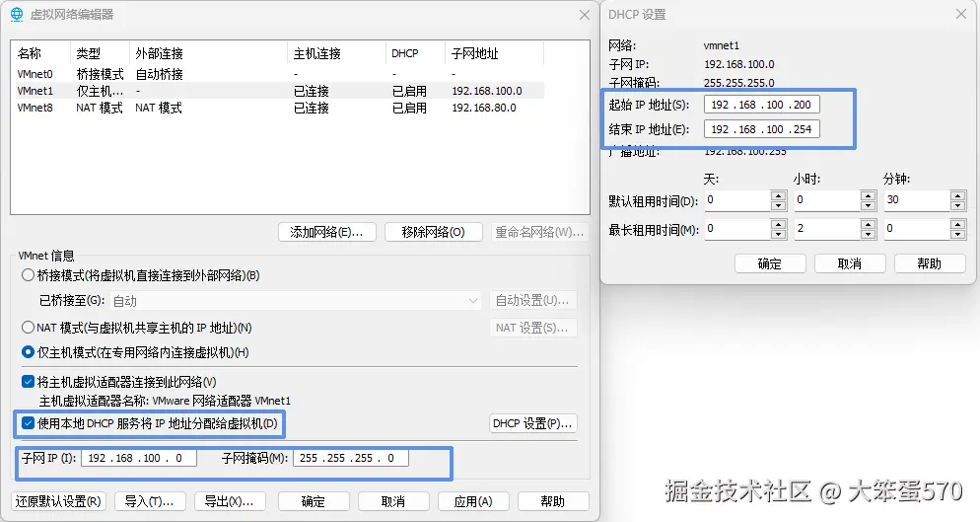Click 自动桥接 cell in VMnet0 row
The image size is (980, 522).
click(x=160, y=74)
